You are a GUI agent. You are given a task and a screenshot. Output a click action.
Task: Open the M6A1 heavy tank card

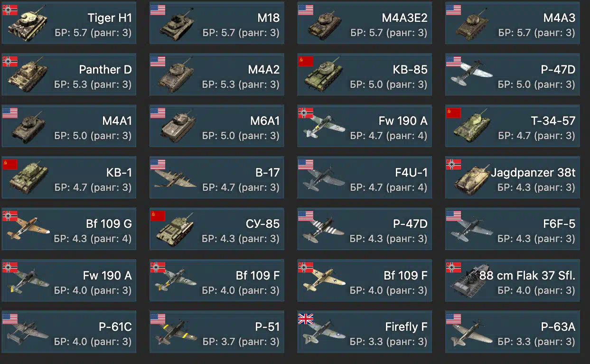coord(217,126)
